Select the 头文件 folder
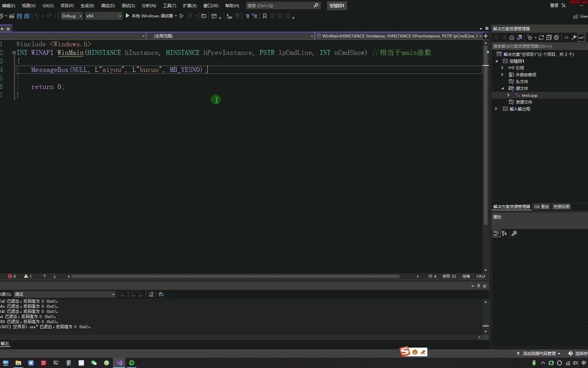The height and width of the screenshot is (368, 588). tap(522, 82)
